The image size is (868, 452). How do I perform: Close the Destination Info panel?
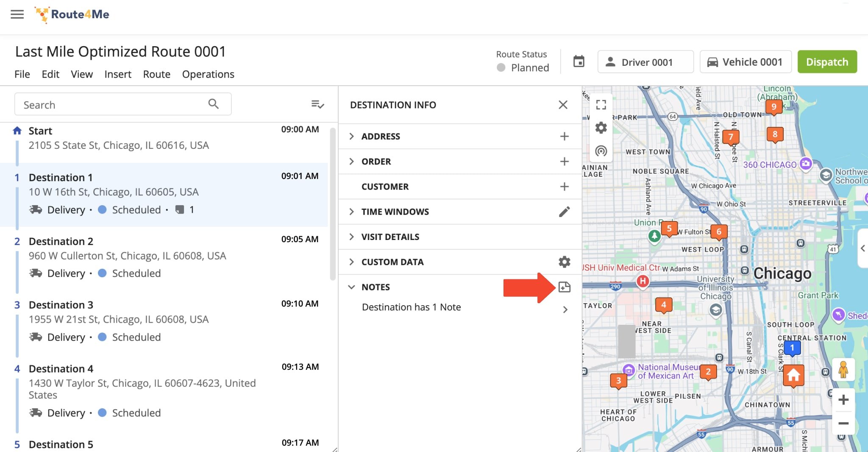(x=563, y=105)
